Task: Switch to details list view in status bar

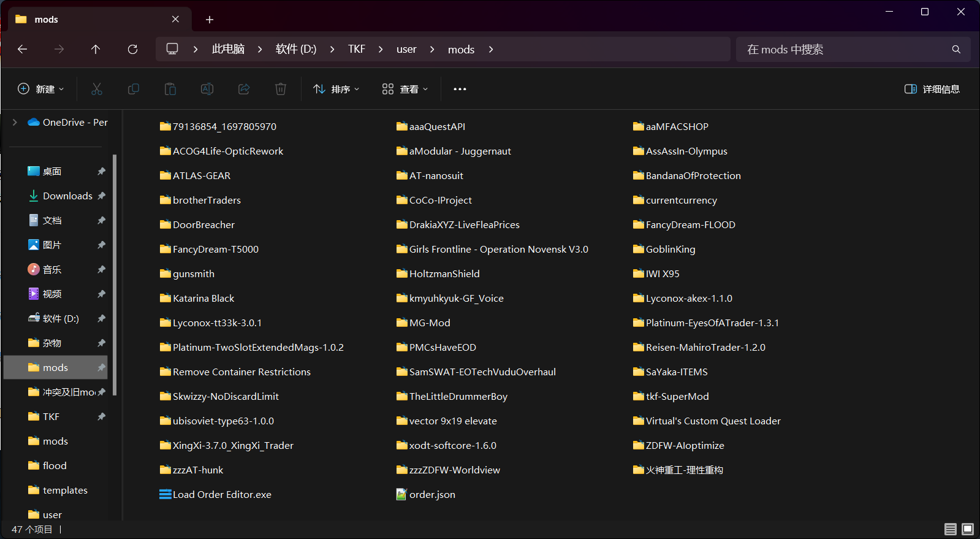Action: point(951,529)
